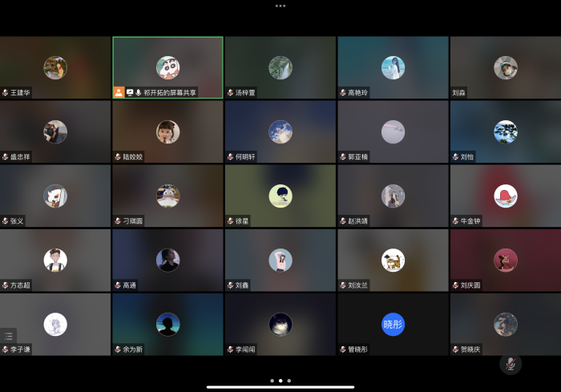Select the blue 晓彤 avatar
This screenshot has width=561, height=392.
coord(393,324)
